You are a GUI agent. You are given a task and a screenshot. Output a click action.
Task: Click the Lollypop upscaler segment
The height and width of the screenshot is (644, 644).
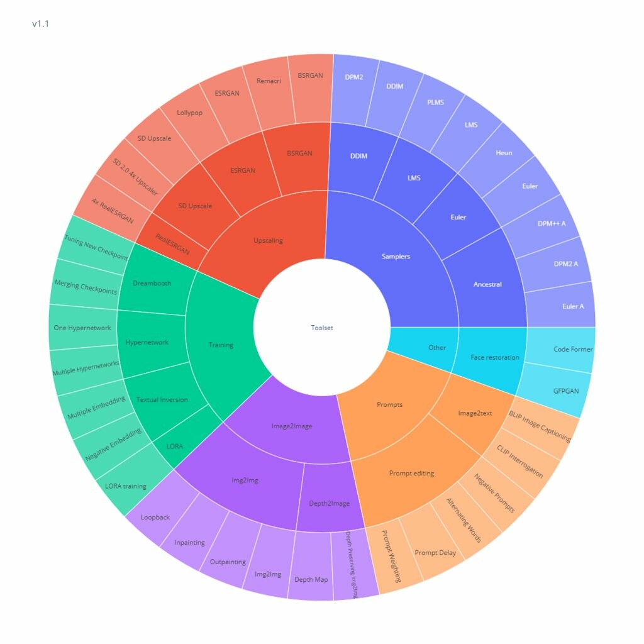pos(189,113)
